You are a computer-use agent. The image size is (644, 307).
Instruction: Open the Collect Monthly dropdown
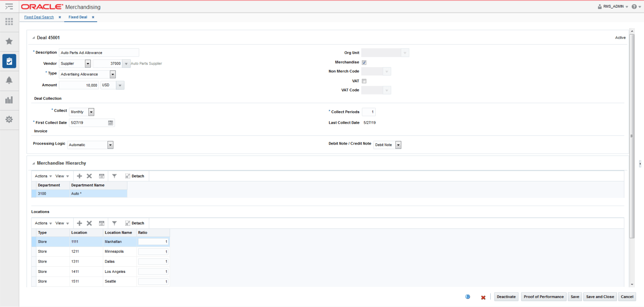[x=91, y=112]
